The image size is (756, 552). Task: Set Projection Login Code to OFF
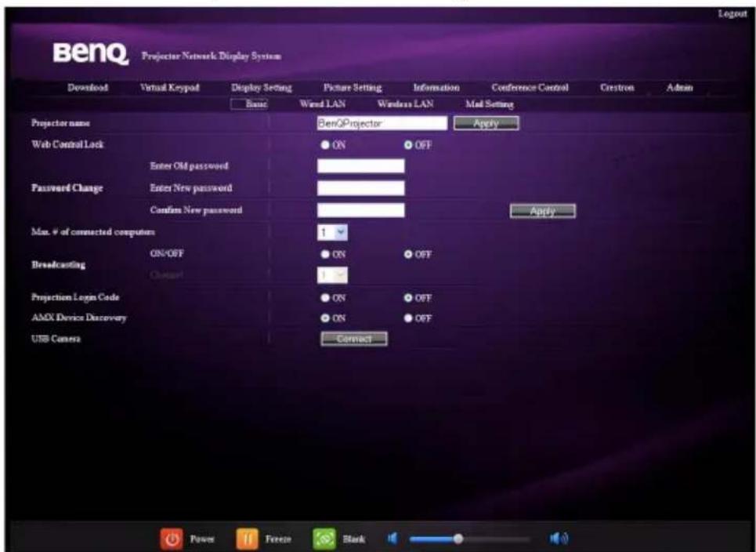pyautogui.click(x=408, y=298)
